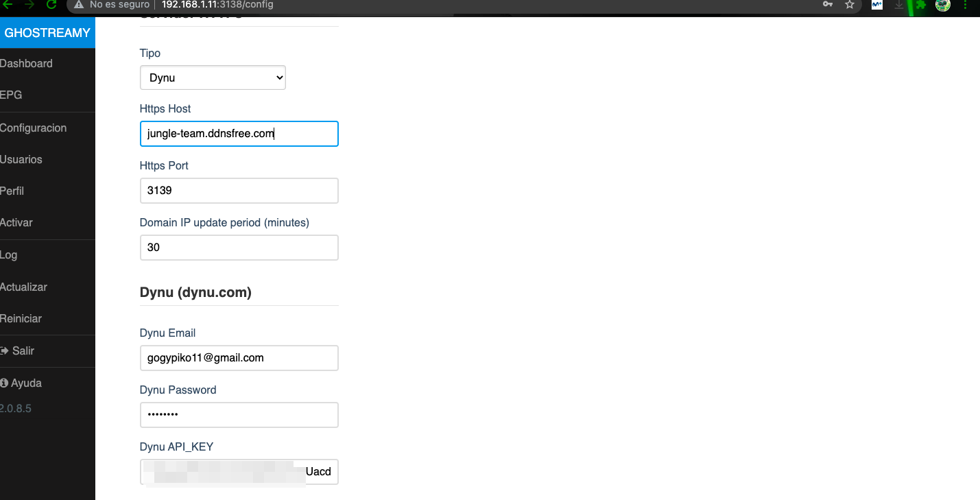The image size is (980, 500).
Task: Select Log from the sidebar
Action: [9, 255]
